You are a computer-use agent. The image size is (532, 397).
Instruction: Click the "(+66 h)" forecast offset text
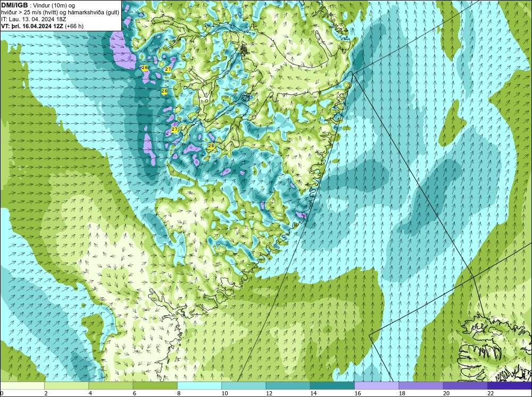(74, 26)
